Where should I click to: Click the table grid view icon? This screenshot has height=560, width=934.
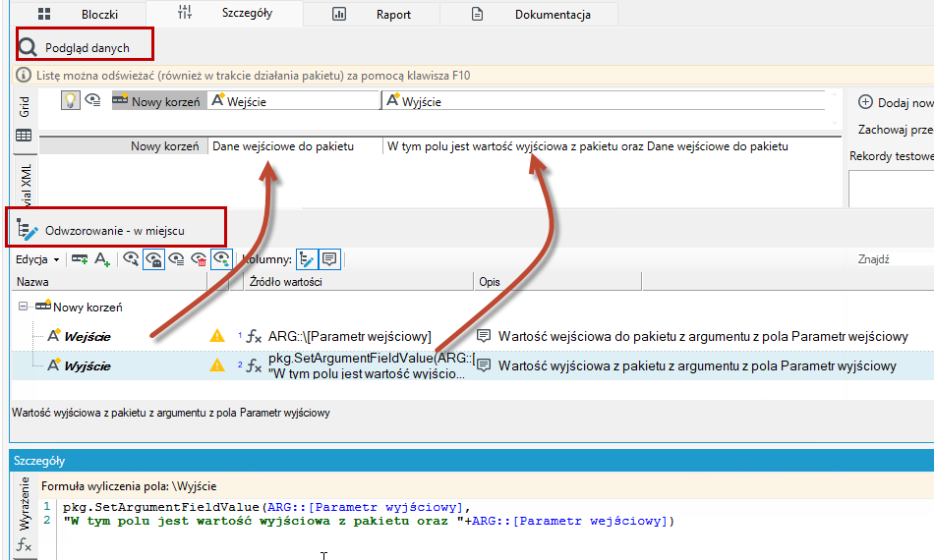(24, 136)
